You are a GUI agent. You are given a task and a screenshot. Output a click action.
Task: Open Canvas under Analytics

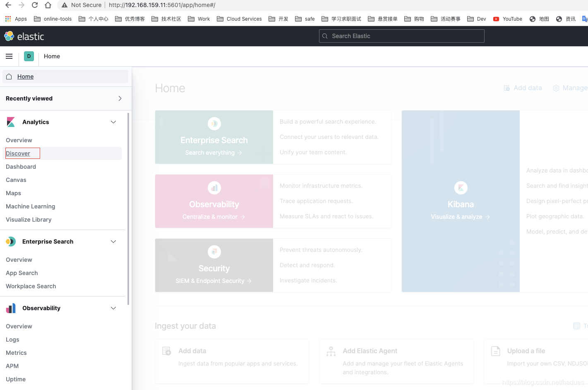click(x=16, y=180)
